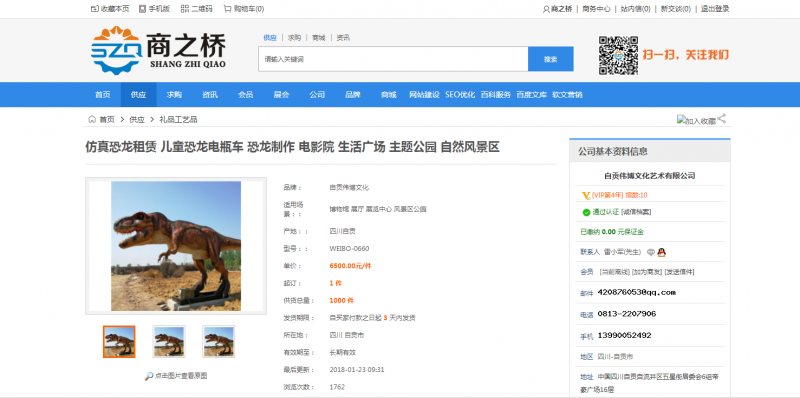The image size is (800, 398).
Task: Open 展会 in the blue navigation bar
Action: point(281,95)
